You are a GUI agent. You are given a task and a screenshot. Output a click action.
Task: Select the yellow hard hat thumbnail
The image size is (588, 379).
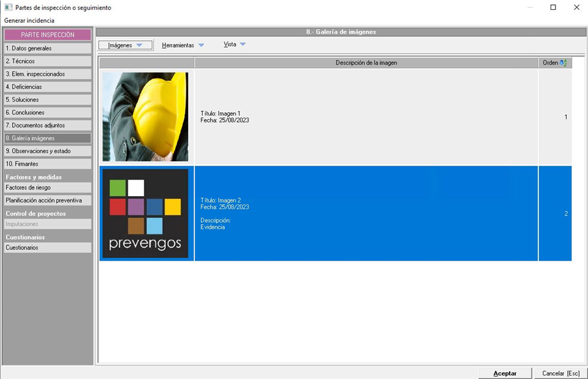coord(145,117)
